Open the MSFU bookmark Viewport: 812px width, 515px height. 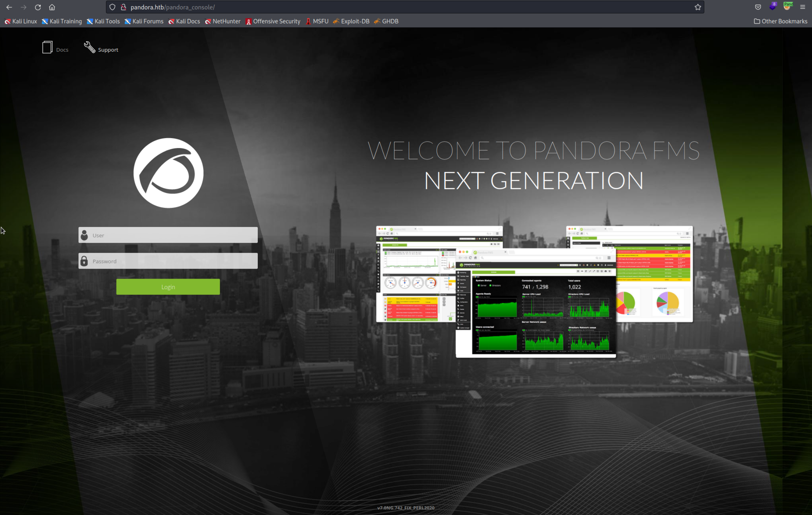pos(317,21)
